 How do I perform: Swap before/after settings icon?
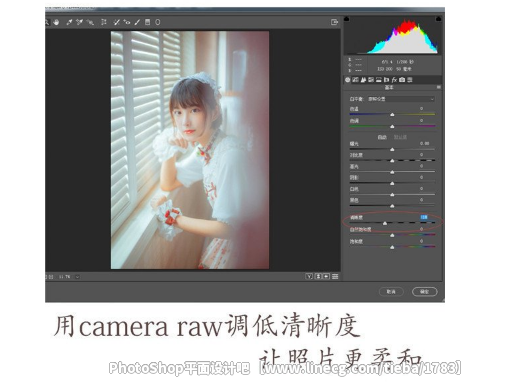click(319, 276)
